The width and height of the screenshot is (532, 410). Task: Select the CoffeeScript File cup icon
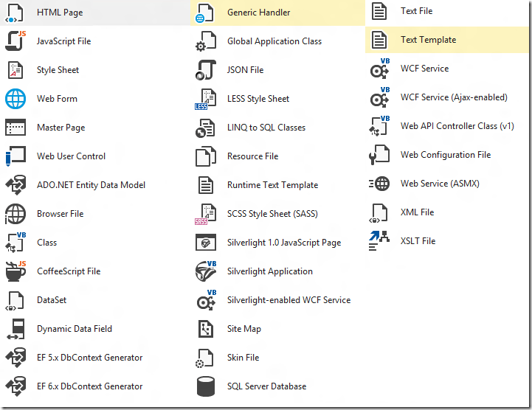tap(15, 271)
